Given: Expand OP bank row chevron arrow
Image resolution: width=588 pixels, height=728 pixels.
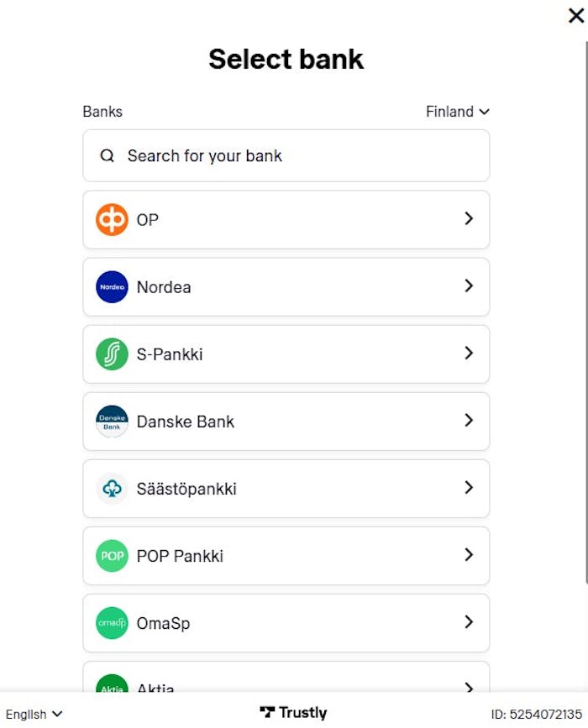Looking at the screenshot, I should click(469, 219).
